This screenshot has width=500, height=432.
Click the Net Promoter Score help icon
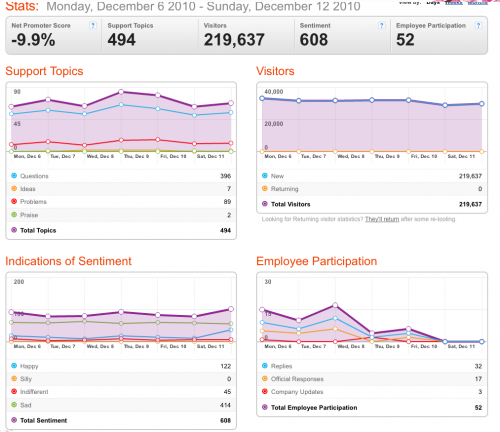[x=93, y=25]
